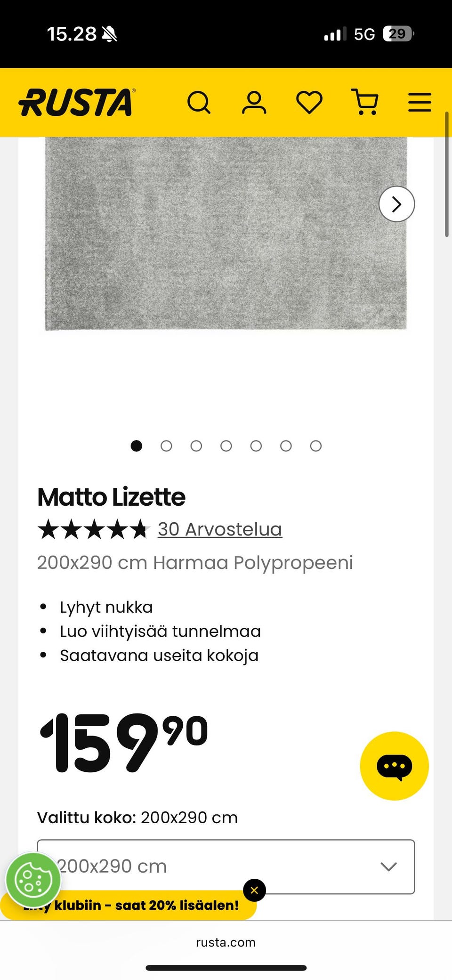Open the user account icon
This screenshot has width=452, height=980.
(x=254, y=102)
